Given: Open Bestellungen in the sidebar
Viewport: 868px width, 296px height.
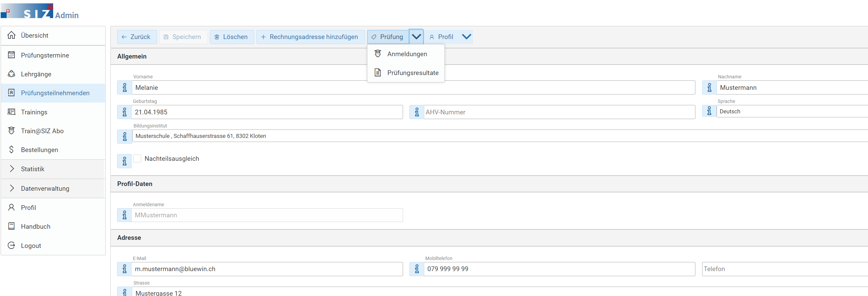Looking at the screenshot, I should click(53, 150).
